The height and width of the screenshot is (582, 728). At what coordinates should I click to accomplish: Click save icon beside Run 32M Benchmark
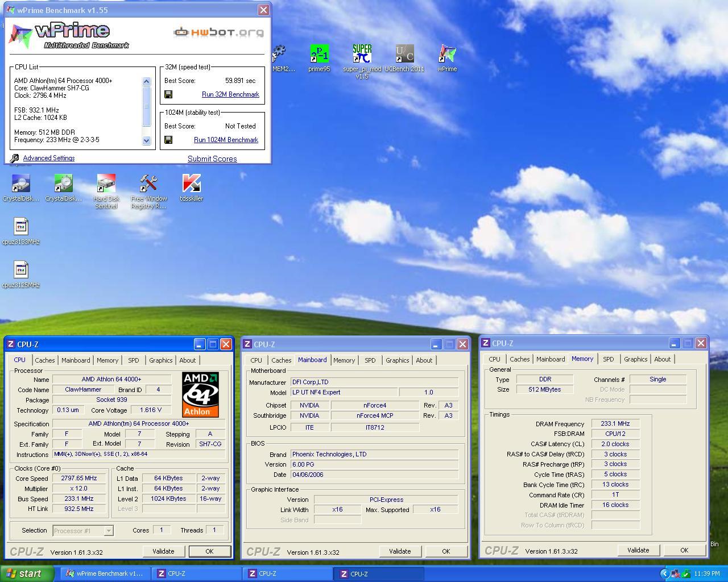pyautogui.click(x=168, y=94)
